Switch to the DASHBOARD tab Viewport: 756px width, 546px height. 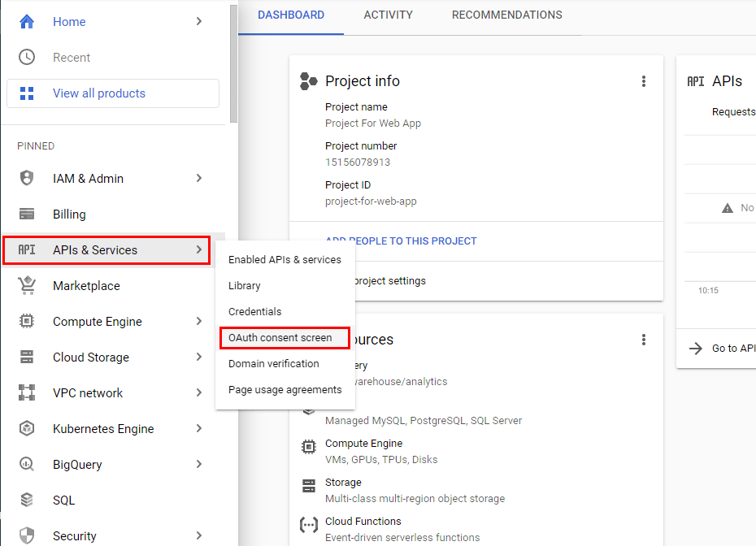tap(291, 15)
